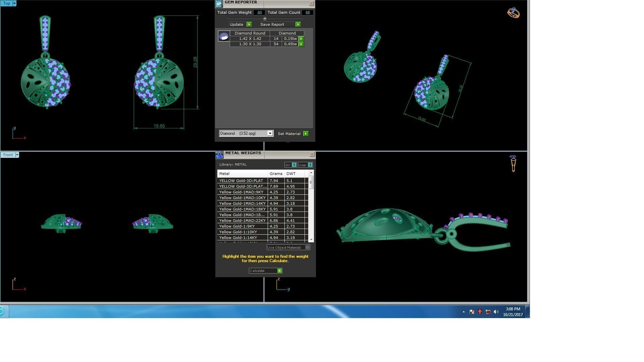Click the red shield security tray icon
Screen dimensions: 644x362
(480, 312)
